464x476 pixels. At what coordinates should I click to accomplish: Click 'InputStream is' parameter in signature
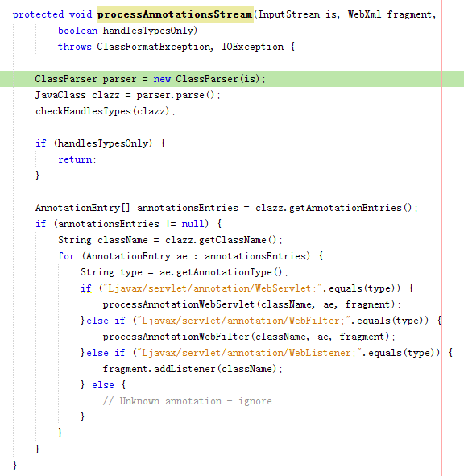297,14
